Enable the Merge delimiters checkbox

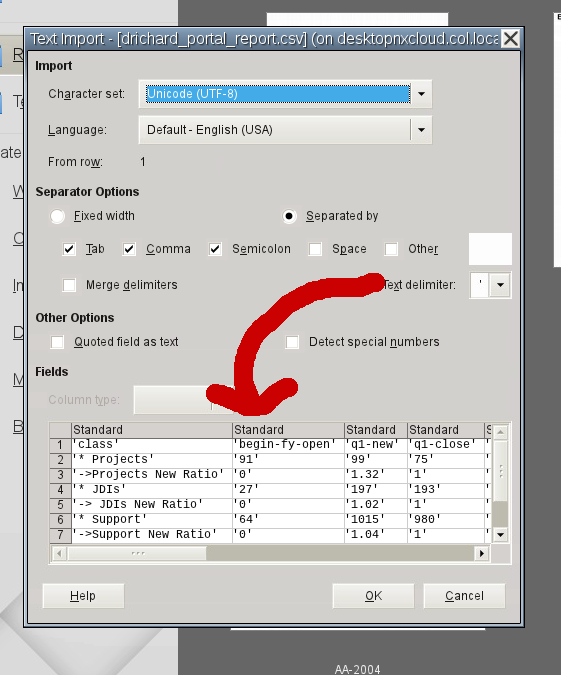(x=69, y=285)
